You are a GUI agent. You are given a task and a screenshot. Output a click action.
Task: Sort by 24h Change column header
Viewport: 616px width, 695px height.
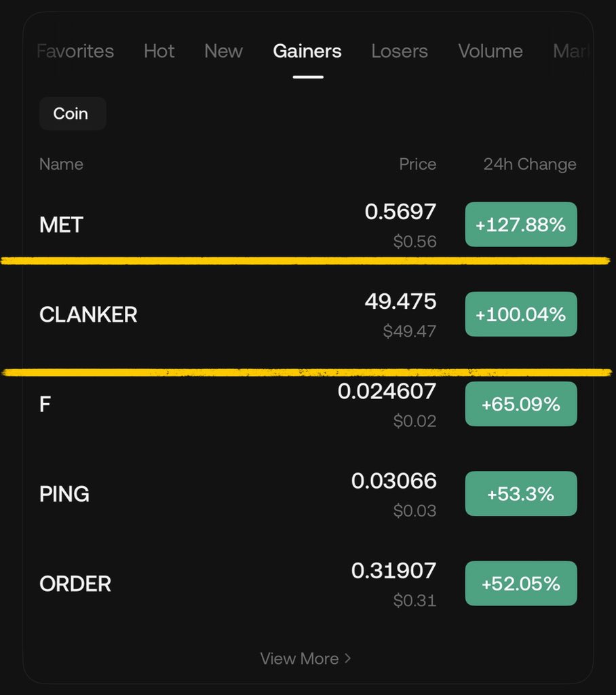529,164
